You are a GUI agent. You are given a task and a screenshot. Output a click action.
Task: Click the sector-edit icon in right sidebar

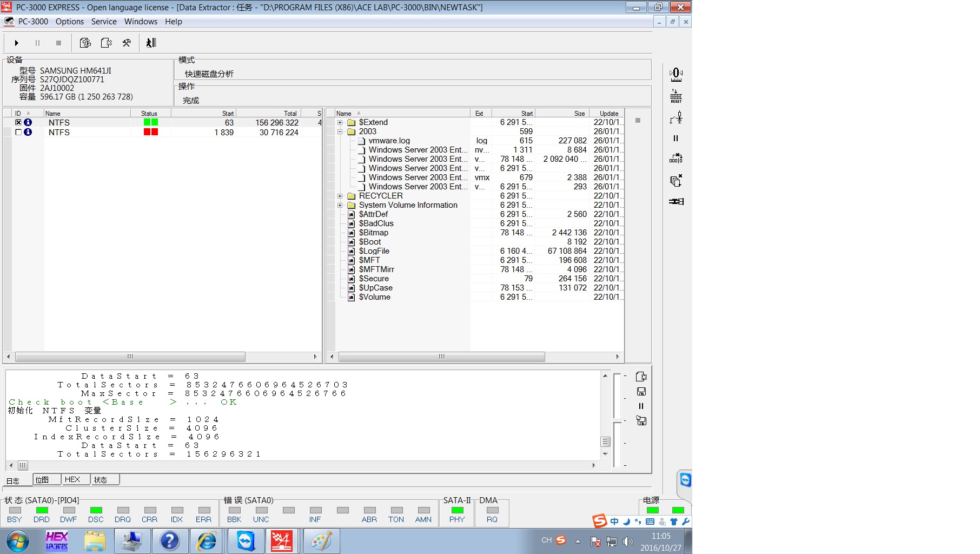(676, 158)
